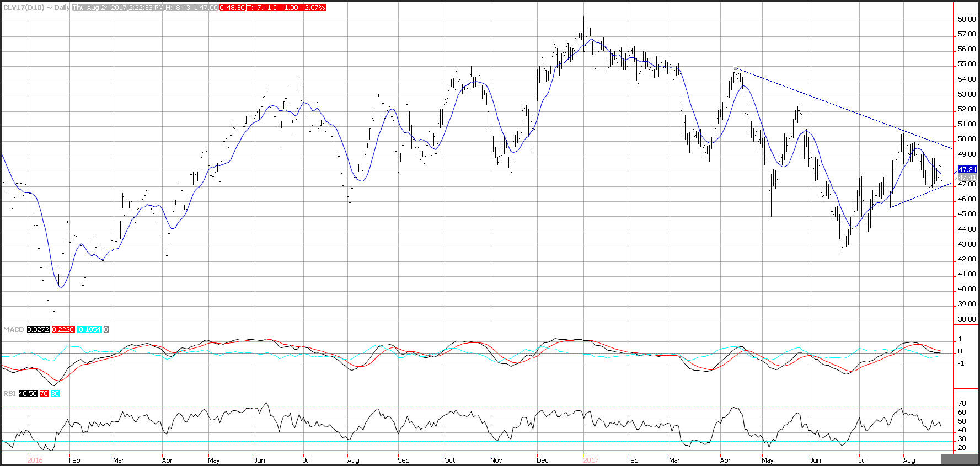Select the red MACD signal 0.2226 badge

click(63, 329)
